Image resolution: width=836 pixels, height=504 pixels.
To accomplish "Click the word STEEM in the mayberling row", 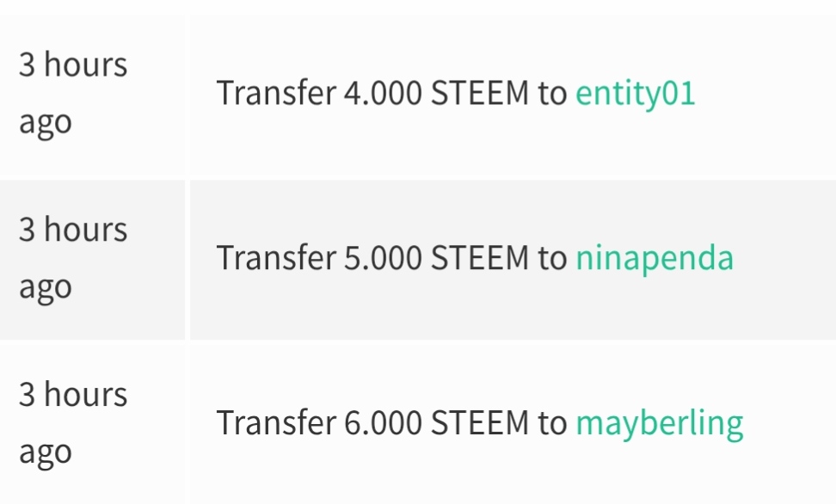I will pos(480,422).
